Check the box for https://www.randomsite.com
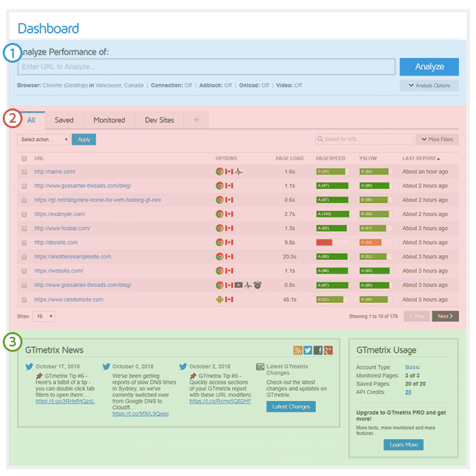The height and width of the screenshot is (476, 476). coord(25,299)
